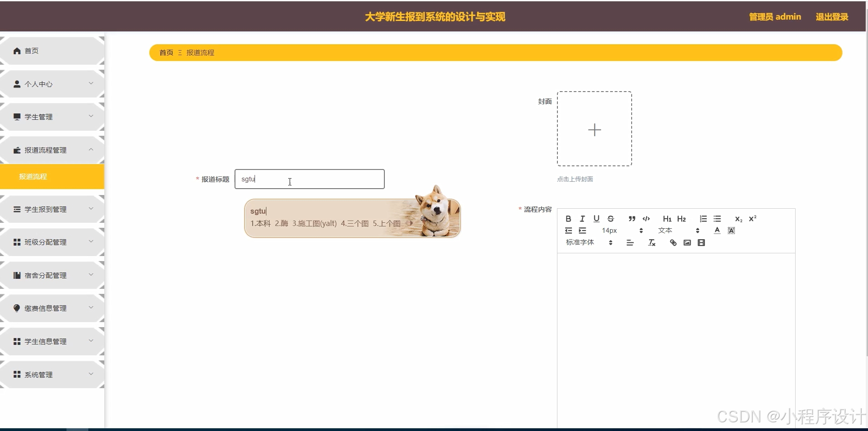Toggle bold formatting in the editor
Viewport: 868px width, 431px height.
click(568, 219)
